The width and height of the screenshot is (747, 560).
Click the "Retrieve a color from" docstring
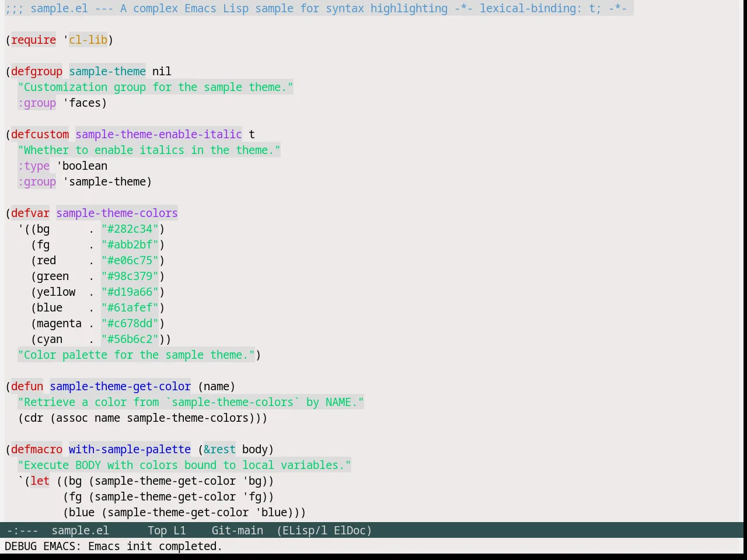(191, 402)
